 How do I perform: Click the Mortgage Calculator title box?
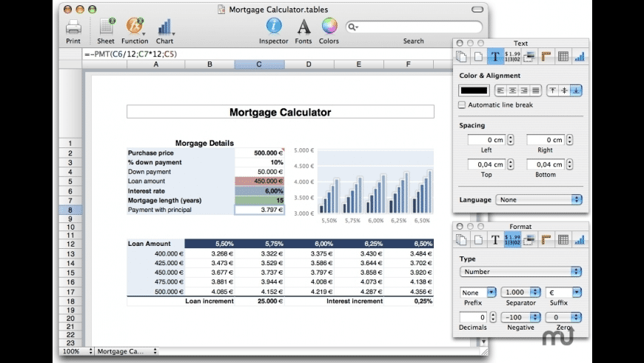[281, 112]
